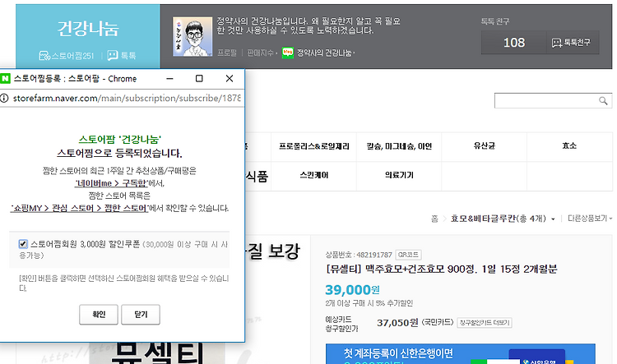
Task: Click the product title 뮤셀티 맥주효모+건조효모
Action: coord(442,270)
